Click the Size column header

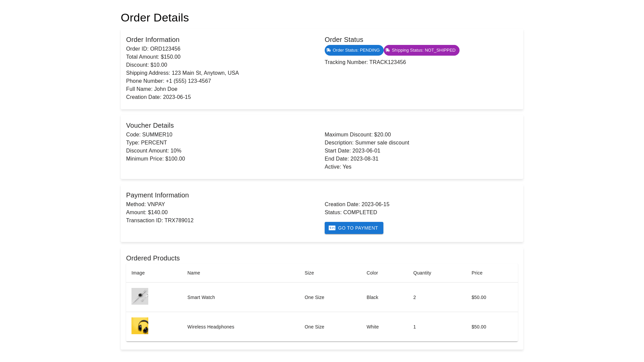coord(309,273)
